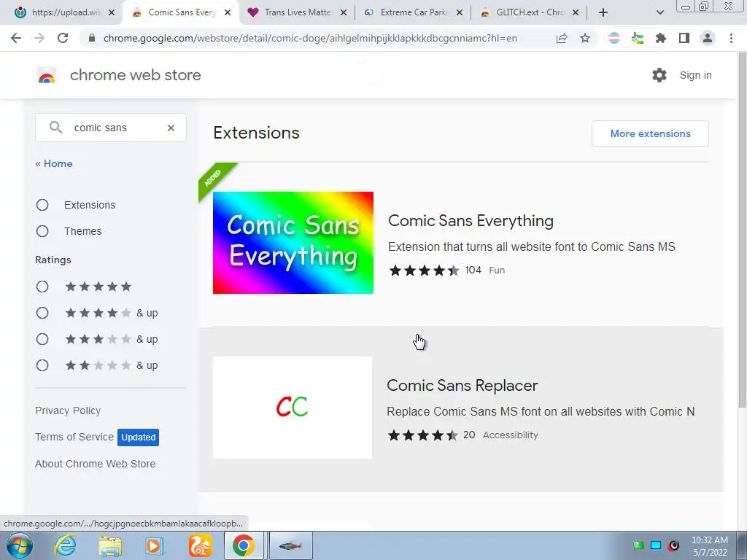
Task: Close the Trans Lives Matter tab
Action: (343, 12)
